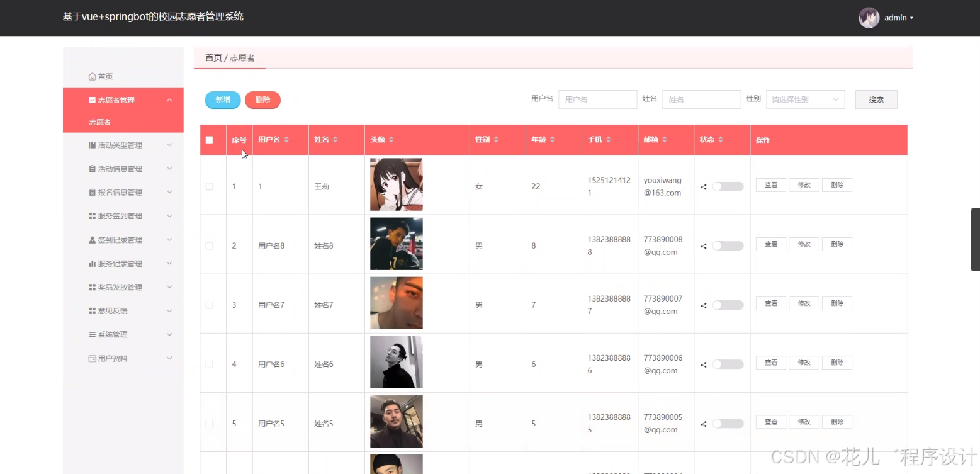Sort by 头像 column arrows
The image size is (980, 474).
coord(391,140)
